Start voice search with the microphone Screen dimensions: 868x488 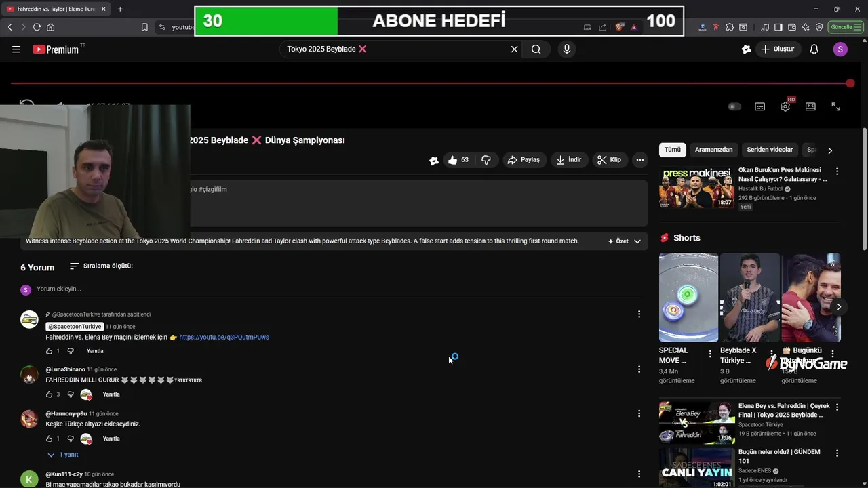point(567,49)
